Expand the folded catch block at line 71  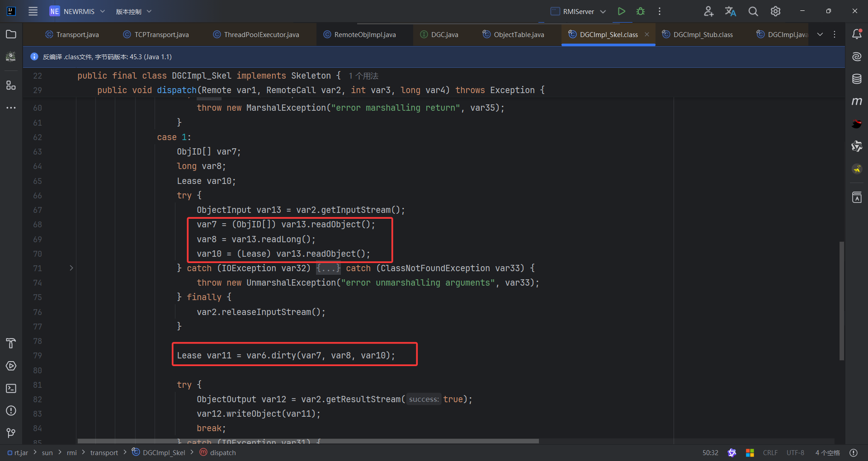pos(71,268)
